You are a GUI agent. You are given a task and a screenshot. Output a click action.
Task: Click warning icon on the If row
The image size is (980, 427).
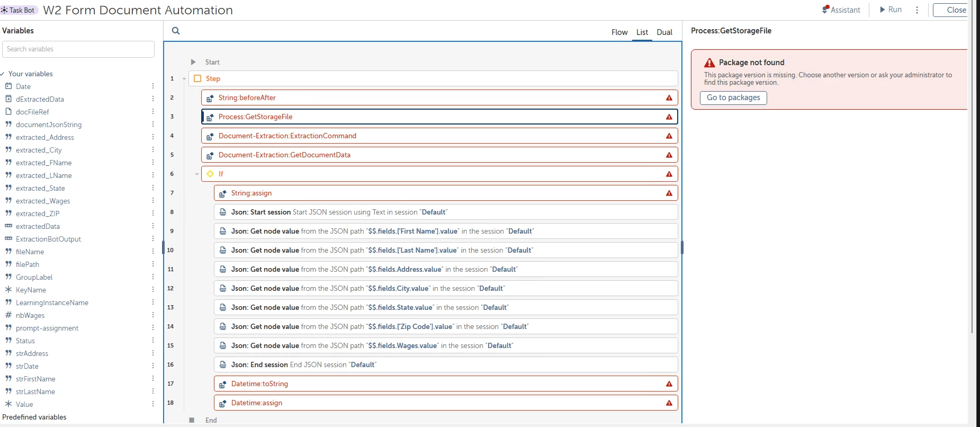coord(669,174)
